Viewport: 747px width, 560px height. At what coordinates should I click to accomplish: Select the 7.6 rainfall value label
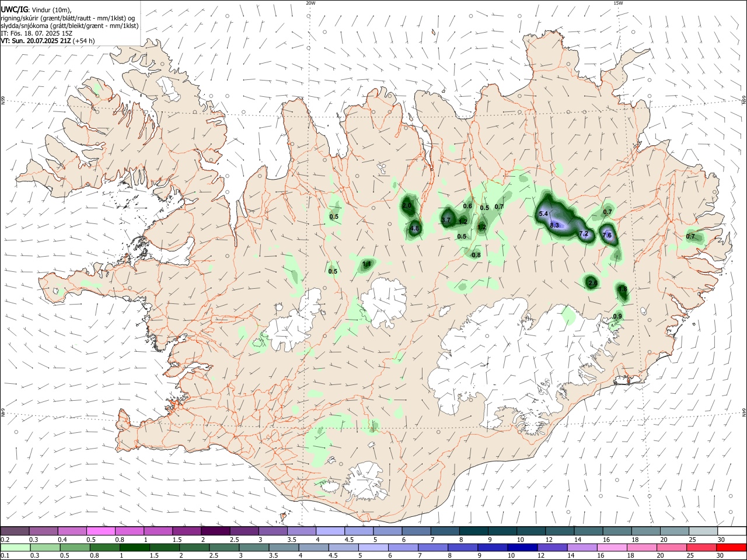coord(607,236)
